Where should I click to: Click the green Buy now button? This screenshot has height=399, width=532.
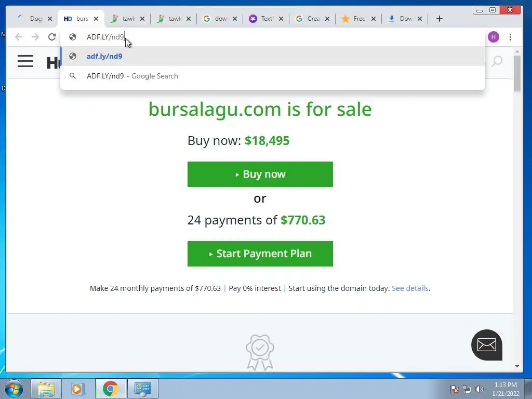(x=260, y=174)
